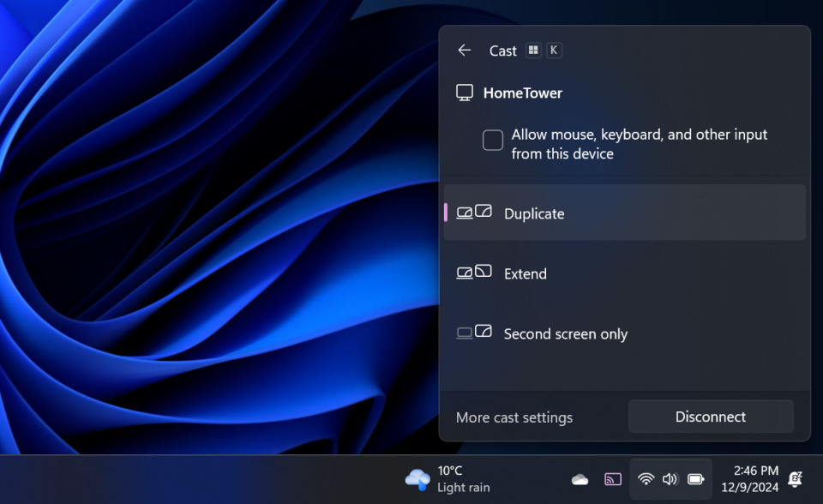
Task: Click the Second screen only projection icon
Action: [473, 332]
